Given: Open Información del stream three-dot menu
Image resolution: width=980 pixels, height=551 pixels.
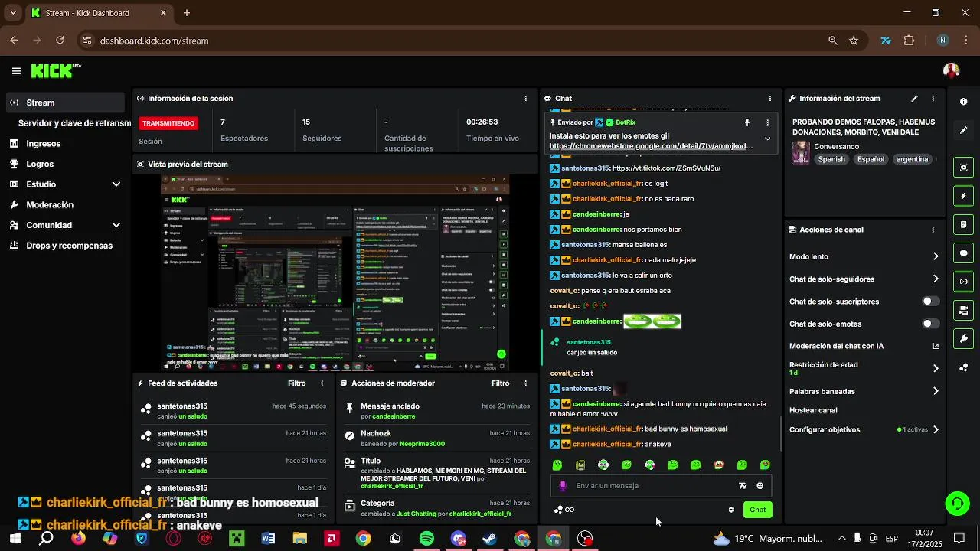Looking at the screenshot, I should coord(933,99).
